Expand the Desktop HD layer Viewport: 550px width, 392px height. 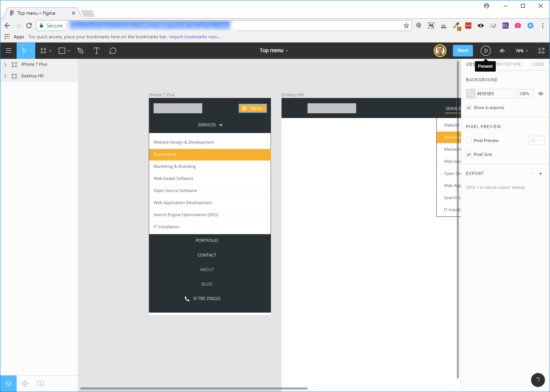point(5,76)
